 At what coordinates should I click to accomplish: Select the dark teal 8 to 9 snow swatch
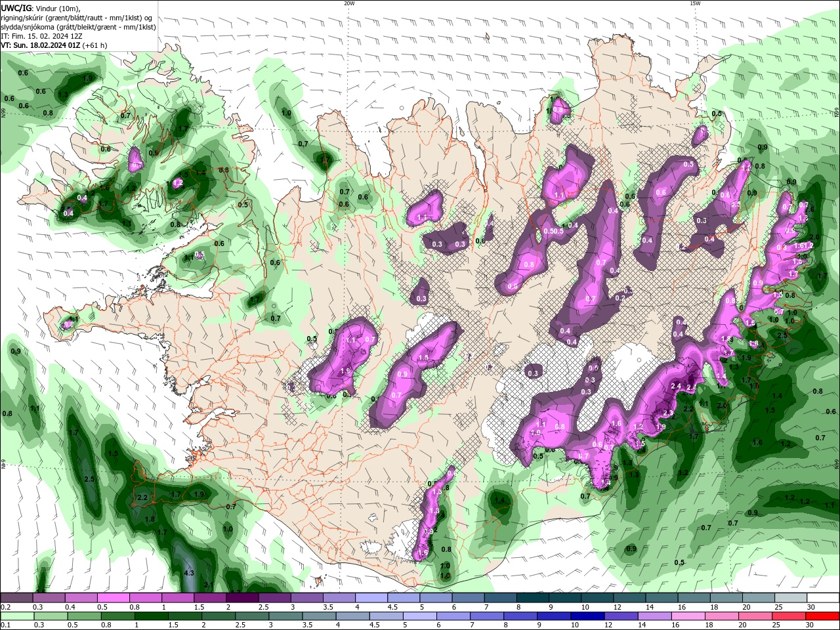532,598
